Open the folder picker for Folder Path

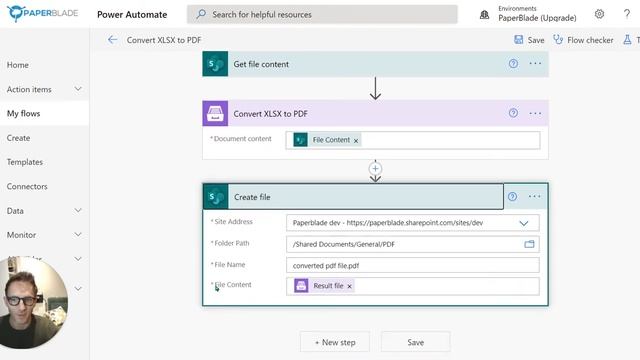(529, 244)
